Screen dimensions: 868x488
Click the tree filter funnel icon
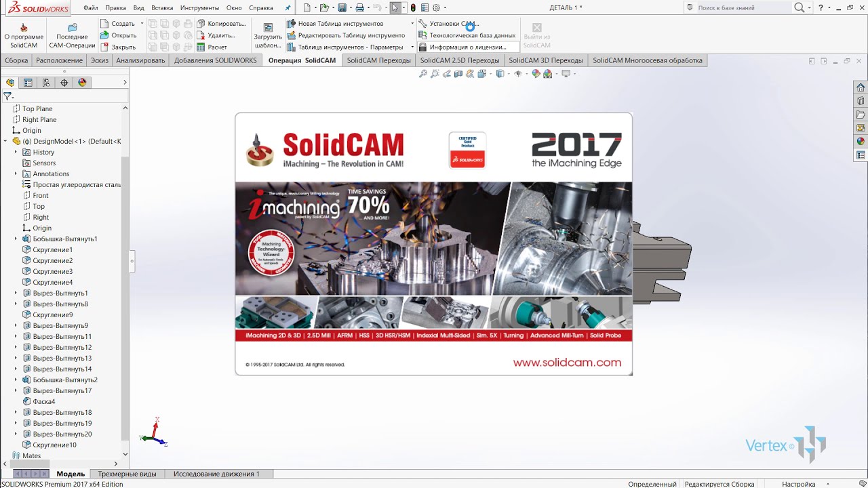[x=7, y=97]
